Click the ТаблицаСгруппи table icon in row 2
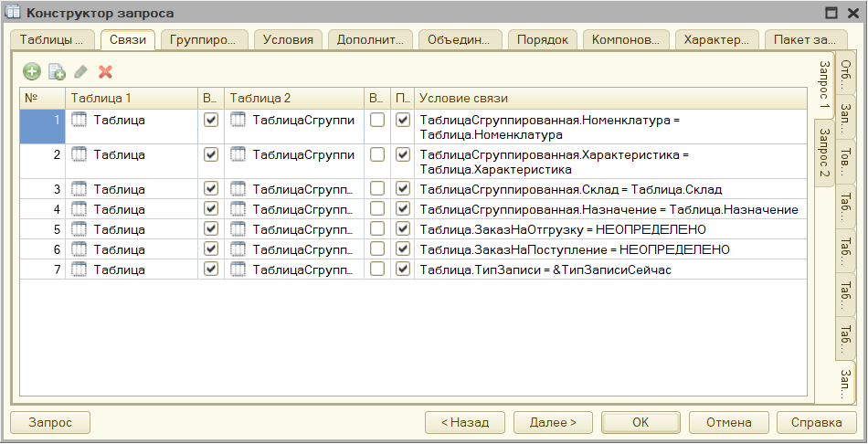The image size is (868, 444). pyautogui.click(x=238, y=155)
